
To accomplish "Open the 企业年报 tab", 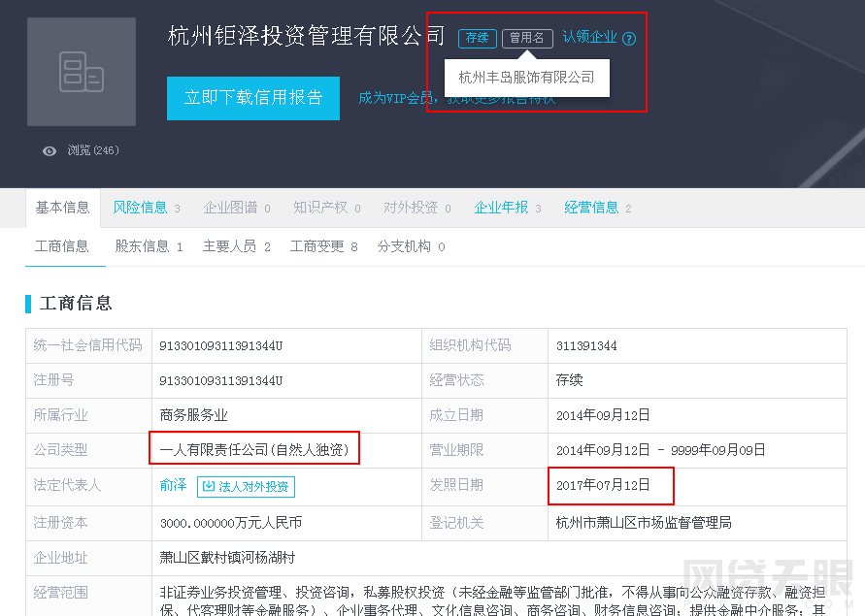I will click(502, 208).
